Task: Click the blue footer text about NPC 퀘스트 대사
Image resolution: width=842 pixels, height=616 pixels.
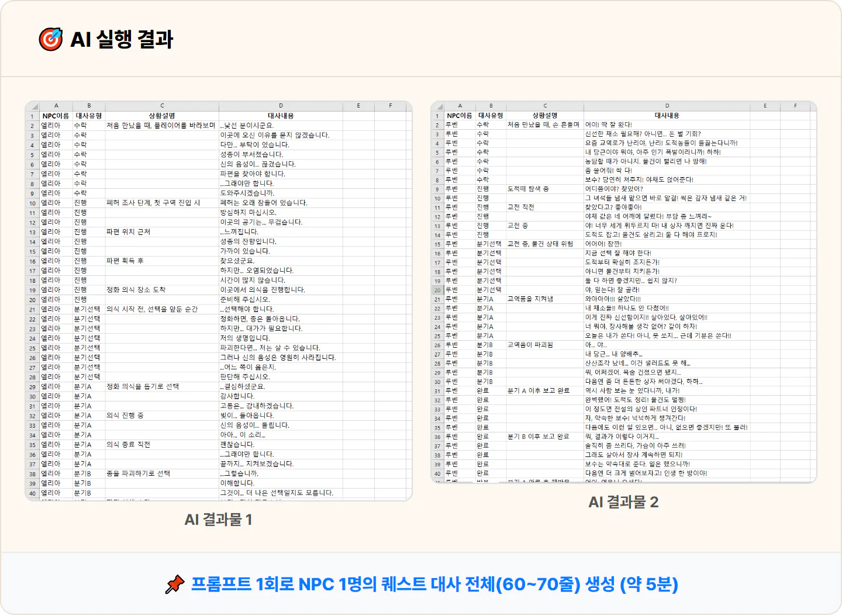Action: pyautogui.click(x=434, y=584)
